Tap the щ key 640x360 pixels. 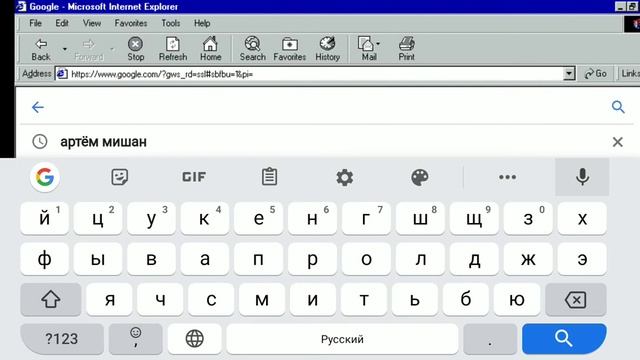[x=474, y=219]
